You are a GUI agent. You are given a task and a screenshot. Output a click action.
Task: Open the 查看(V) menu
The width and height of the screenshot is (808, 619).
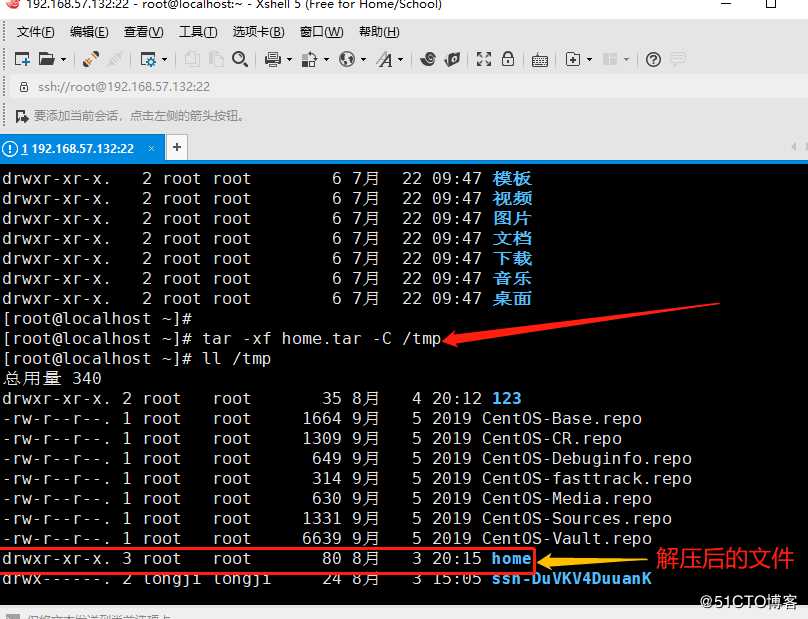point(144,32)
